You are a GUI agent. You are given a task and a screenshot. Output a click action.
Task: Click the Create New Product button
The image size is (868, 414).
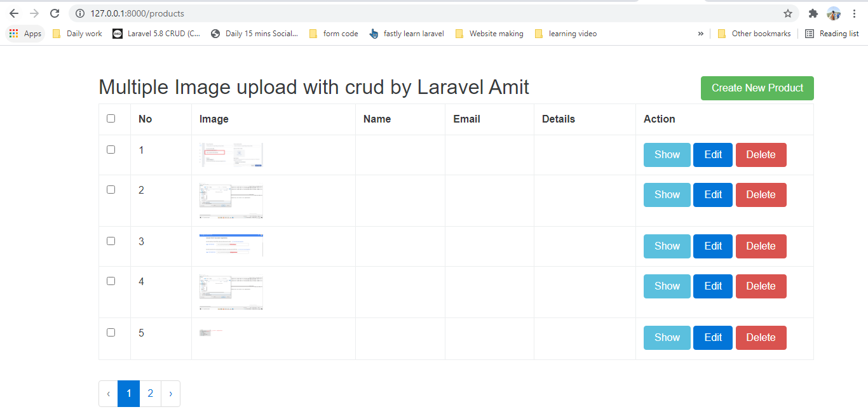(x=757, y=88)
